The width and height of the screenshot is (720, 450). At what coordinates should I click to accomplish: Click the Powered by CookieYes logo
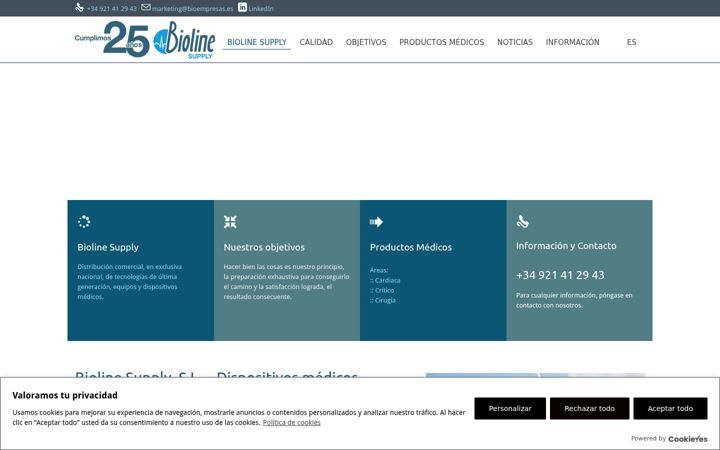click(x=687, y=439)
